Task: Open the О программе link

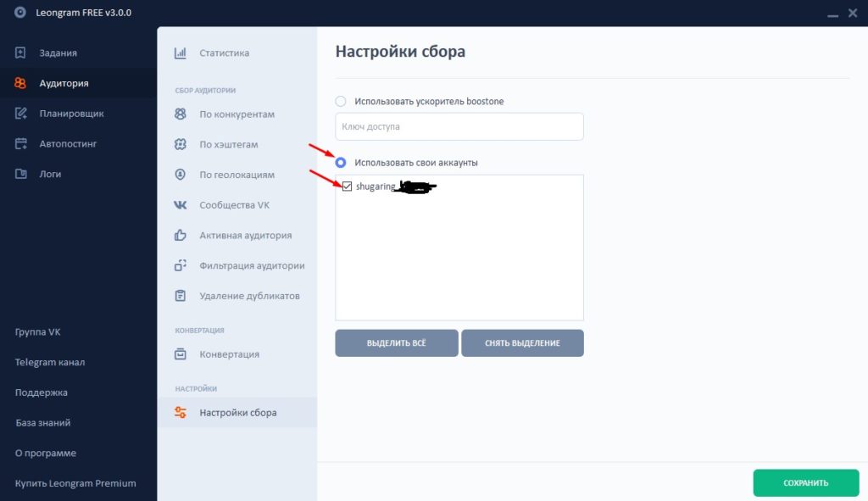Action: point(46,453)
